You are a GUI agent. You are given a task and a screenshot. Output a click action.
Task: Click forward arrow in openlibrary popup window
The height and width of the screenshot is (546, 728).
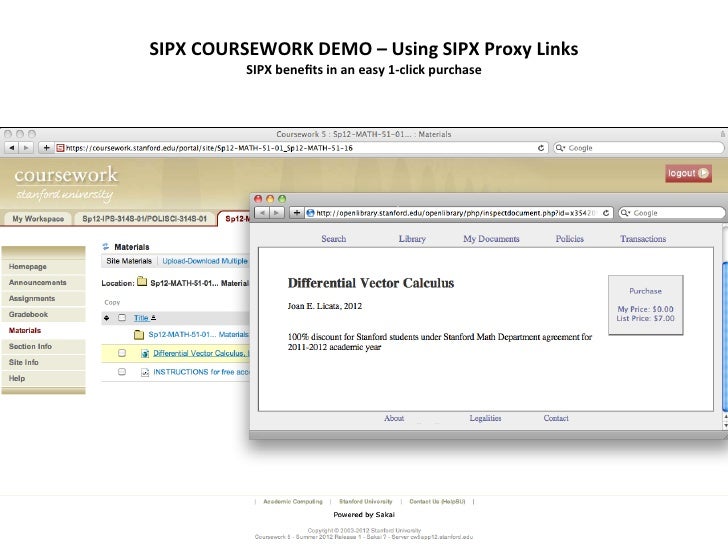pyautogui.click(x=277, y=213)
